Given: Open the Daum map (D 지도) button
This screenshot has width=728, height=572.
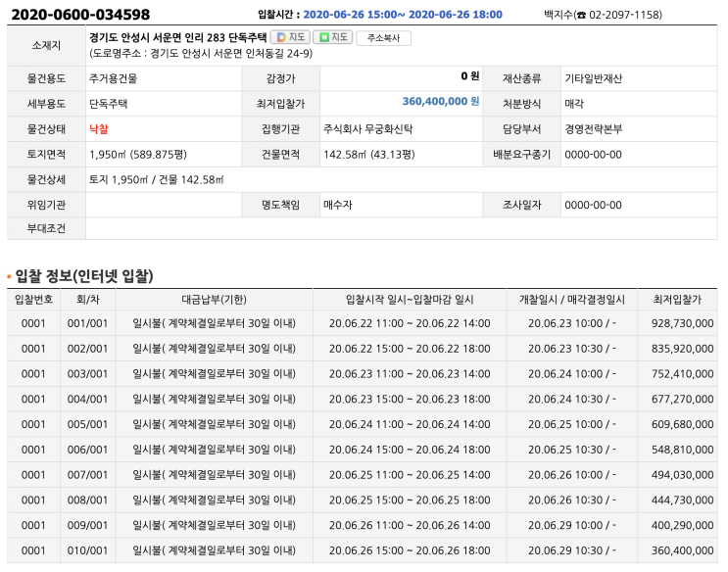Looking at the screenshot, I should 290,37.
